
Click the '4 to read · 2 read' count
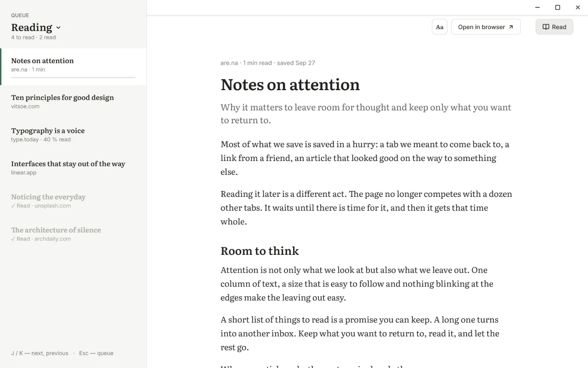pyautogui.click(x=34, y=37)
